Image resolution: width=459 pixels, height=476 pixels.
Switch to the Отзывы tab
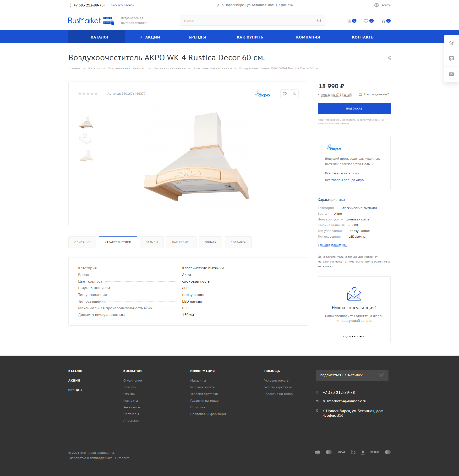click(152, 242)
